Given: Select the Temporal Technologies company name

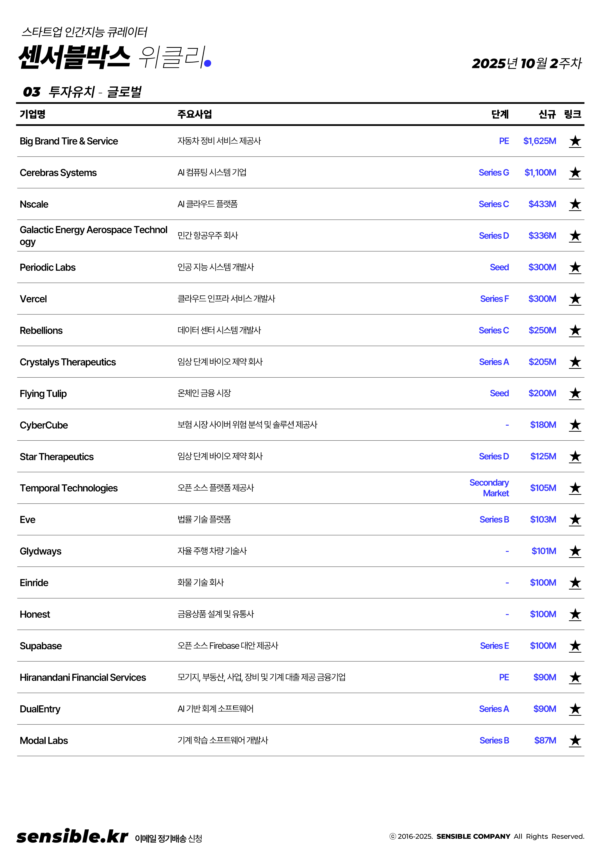Looking at the screenshot, I should pyautogui.click(x=68, y=488).
